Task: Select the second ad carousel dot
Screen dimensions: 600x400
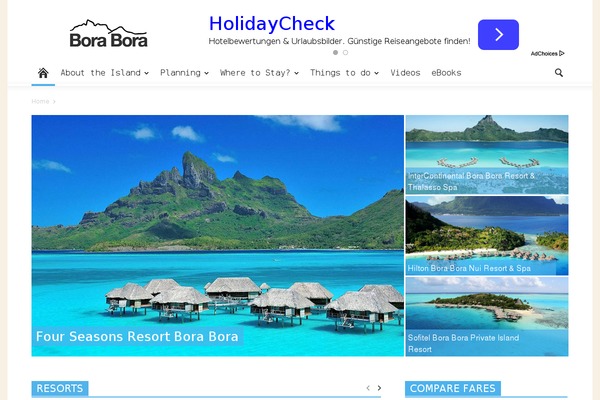Action: (346, 52)
